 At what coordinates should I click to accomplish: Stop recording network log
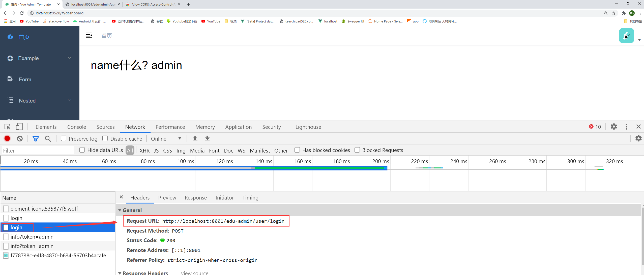coord(7,138)
